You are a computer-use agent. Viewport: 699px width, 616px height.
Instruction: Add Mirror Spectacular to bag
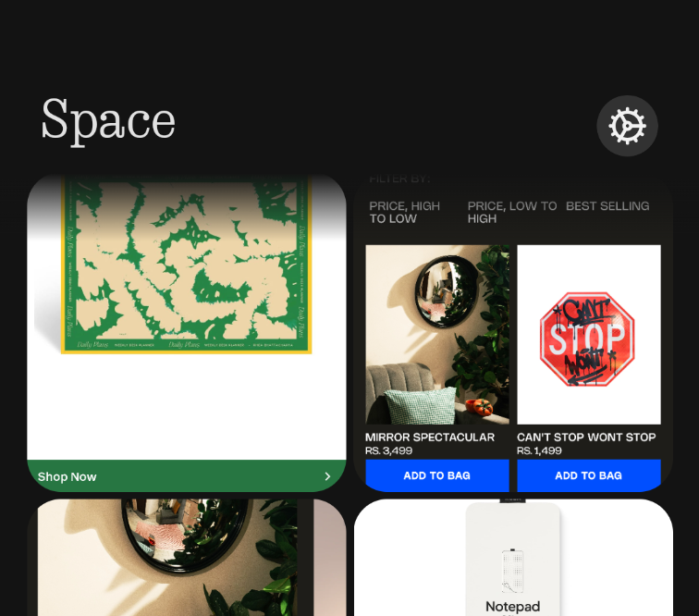(436, 475)
